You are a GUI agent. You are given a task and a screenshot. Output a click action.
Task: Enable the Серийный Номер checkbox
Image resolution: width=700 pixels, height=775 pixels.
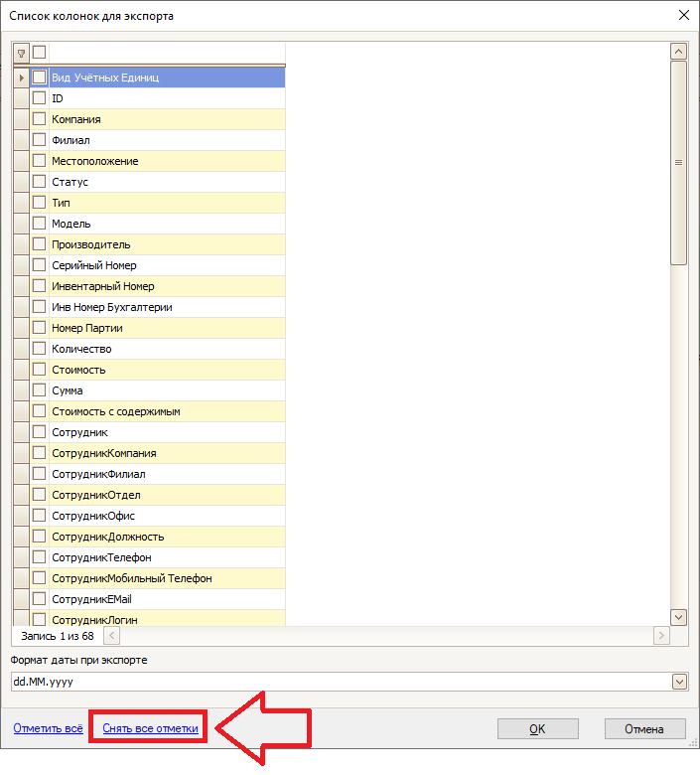(x=39, y=265)
